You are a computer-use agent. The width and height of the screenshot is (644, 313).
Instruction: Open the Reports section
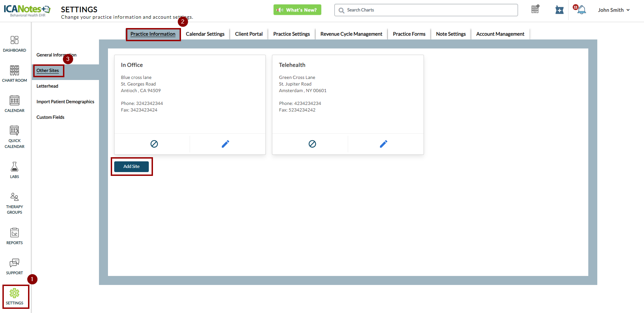pyautogui.click(x=15, y=236)
